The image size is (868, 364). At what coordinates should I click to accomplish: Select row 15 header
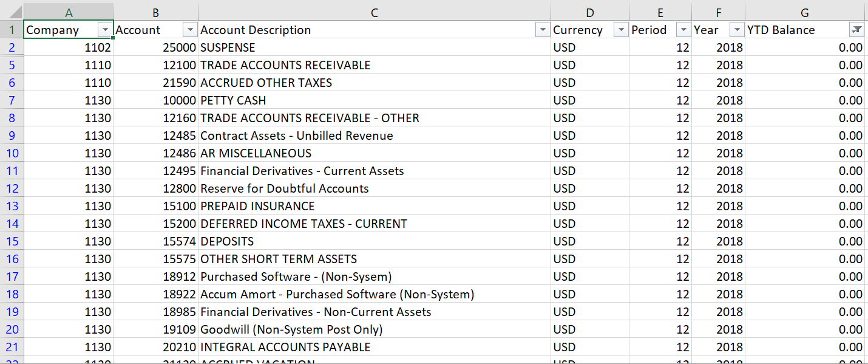point(12,241)
